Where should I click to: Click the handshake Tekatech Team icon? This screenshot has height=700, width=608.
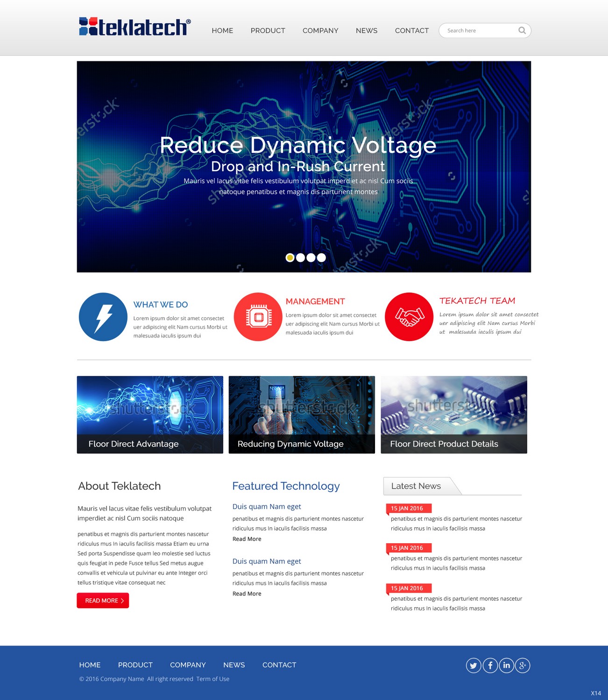(409, 317)
